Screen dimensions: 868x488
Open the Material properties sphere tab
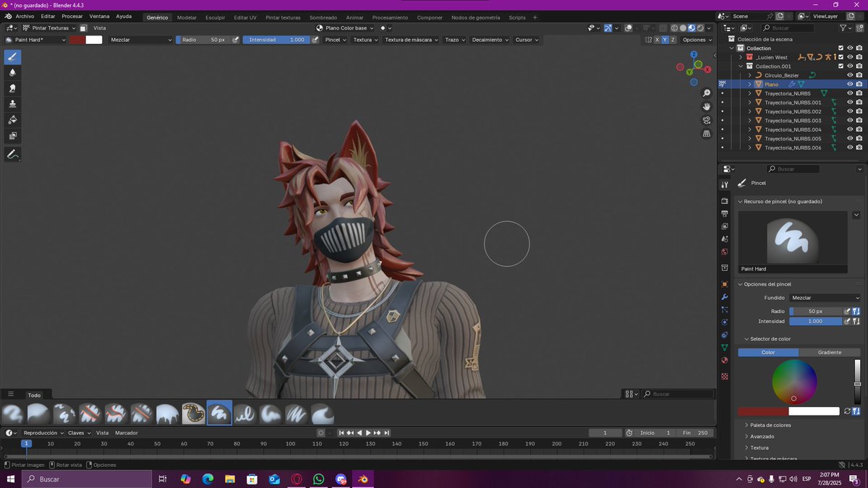coord(725,360)
